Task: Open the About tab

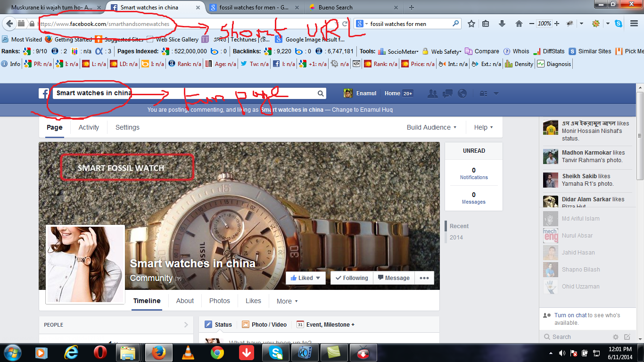Action: [x=185, y=301]
